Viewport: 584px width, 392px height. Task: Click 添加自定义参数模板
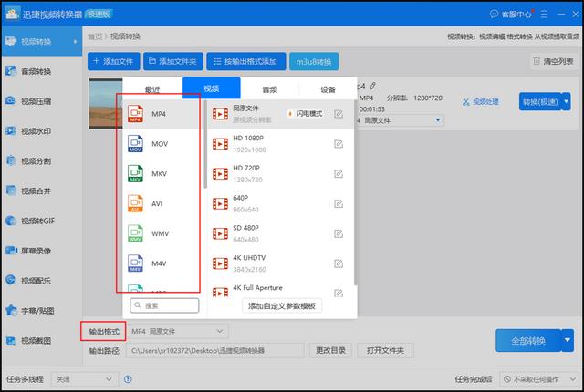coord(282,305)
